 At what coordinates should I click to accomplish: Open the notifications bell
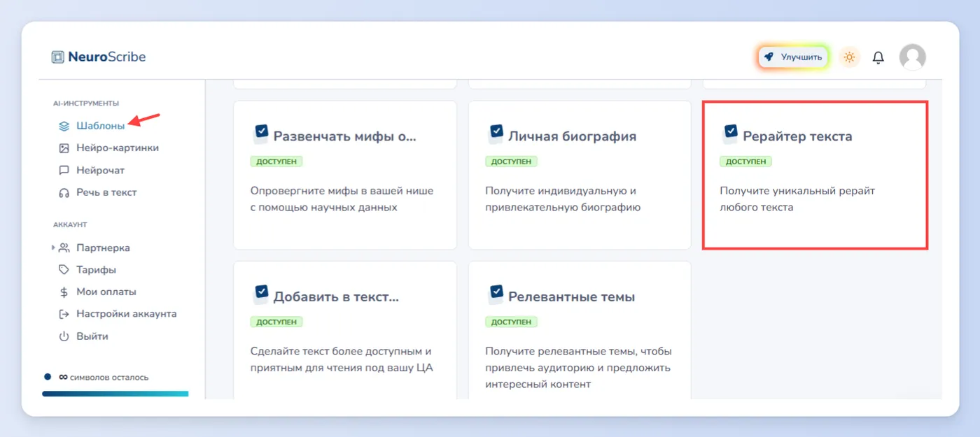tap(878, 57)
